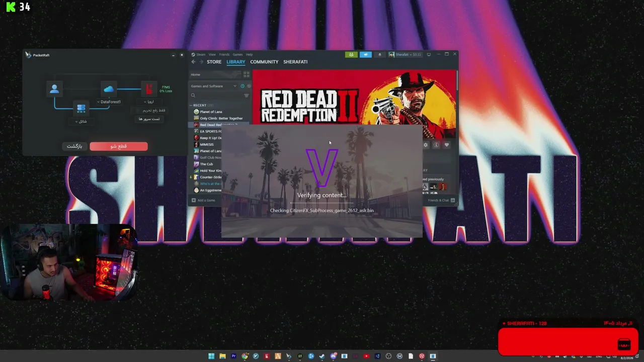Select Keep It Up! in the library list
The image size is (644, 362).
click(x=207, y=138)
